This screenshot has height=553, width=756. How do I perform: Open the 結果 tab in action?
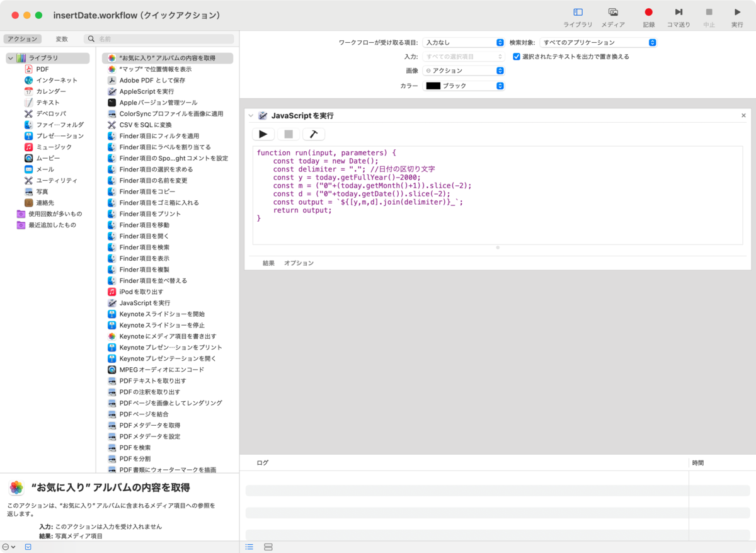pos(268,263)
